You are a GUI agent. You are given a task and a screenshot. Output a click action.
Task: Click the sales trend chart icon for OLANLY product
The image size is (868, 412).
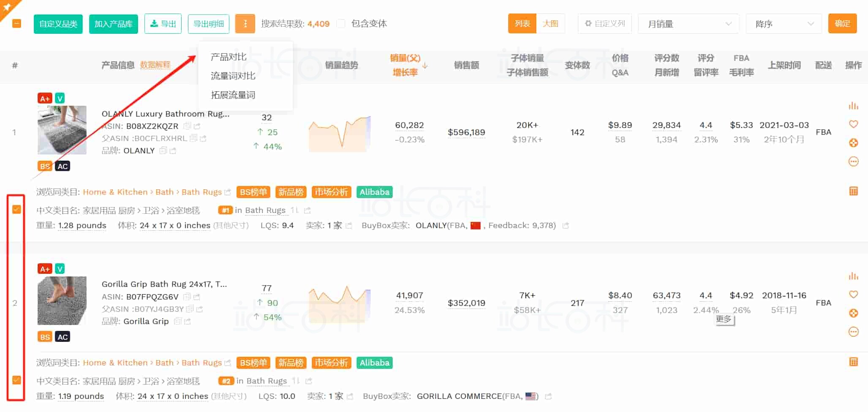854,106
